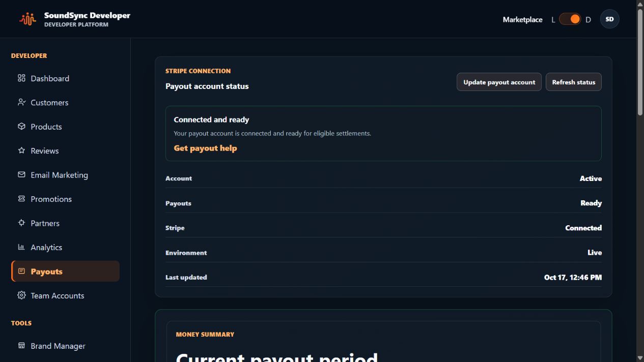
Task: Click the Brand Manager storefront icon
Action: tap(21, 346)
